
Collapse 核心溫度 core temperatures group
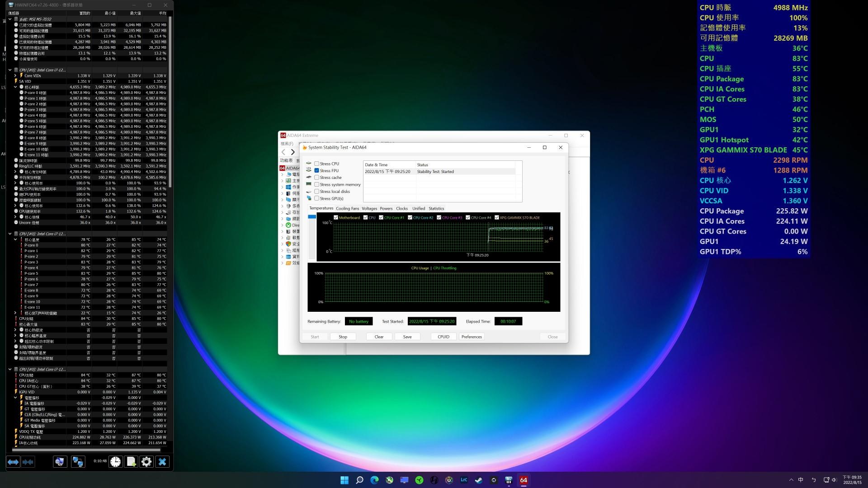coord(15,239)
